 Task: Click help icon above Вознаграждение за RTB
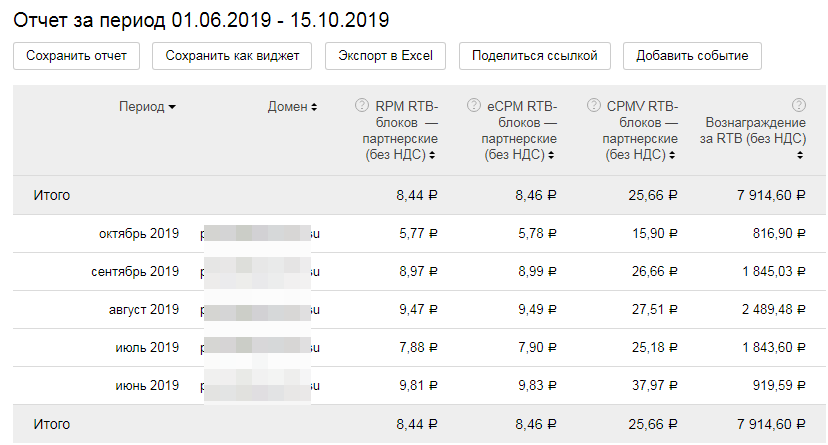click(x=798, y=105)
